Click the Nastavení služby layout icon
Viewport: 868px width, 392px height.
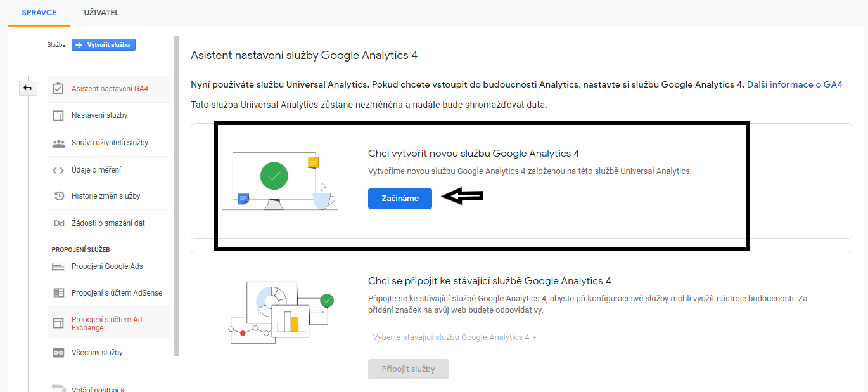pyautogui.click(x=58, y=115)
